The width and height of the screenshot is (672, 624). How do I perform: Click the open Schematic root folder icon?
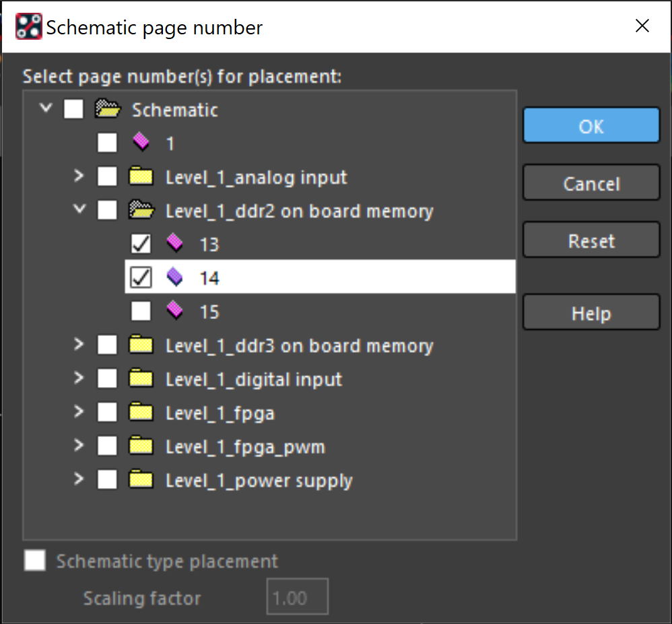108,109
